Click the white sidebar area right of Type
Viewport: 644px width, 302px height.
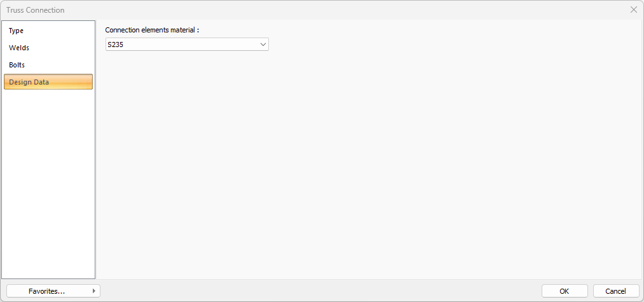[x=64, y=31]
